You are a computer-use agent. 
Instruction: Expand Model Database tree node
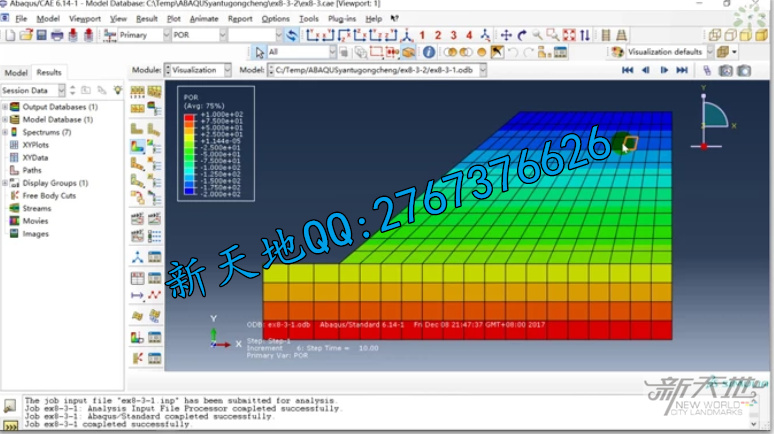(5, 119)
